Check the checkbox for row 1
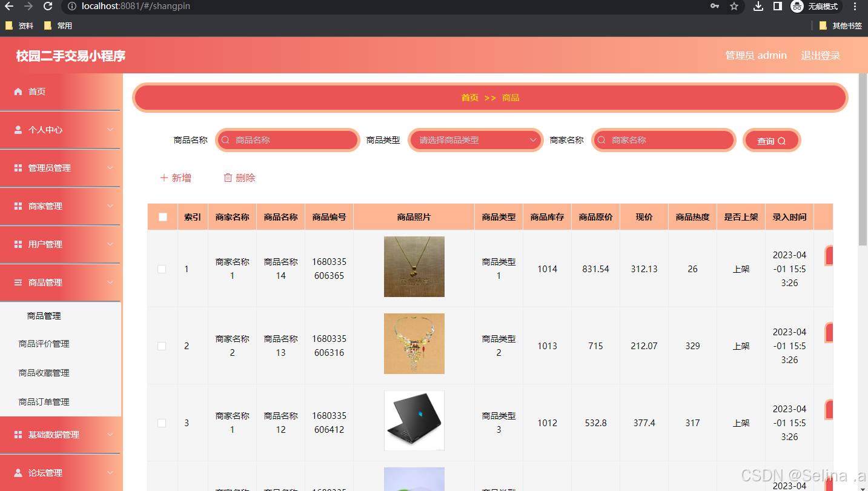The height and width of the screenshot is (491, 868). 162,269
